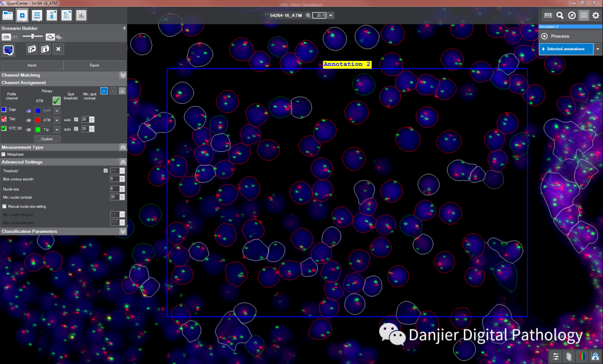Pin the Scenario Builder panel
Viewport: 603px width, 364px height.
click(x=124, y=28)
